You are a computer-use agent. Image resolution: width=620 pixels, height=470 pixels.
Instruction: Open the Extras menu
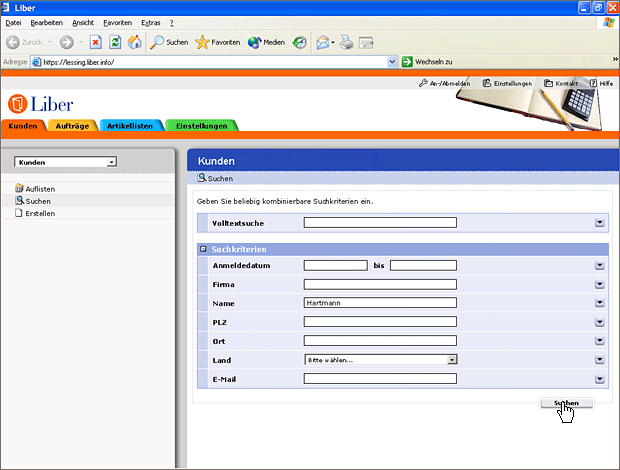[151, 23]
